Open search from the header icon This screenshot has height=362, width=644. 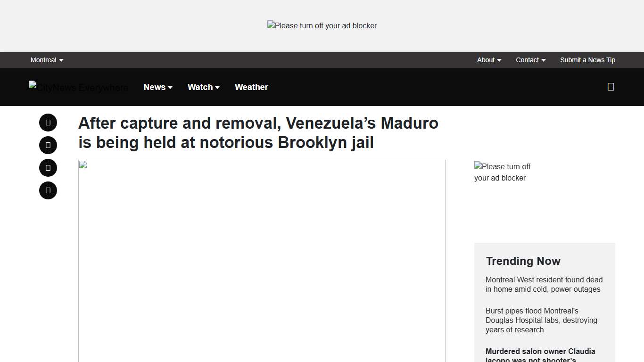tap(611, 87)
